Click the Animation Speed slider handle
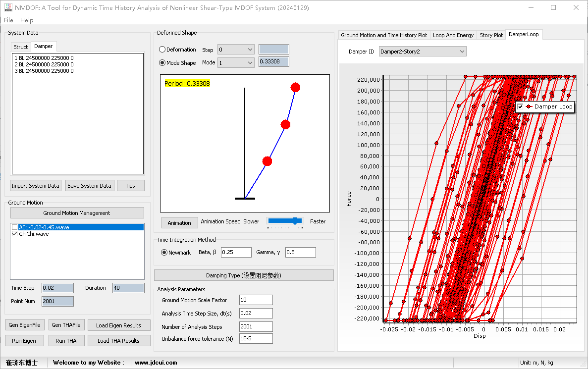This screenshot has width=588, height=369. point(296,221)
